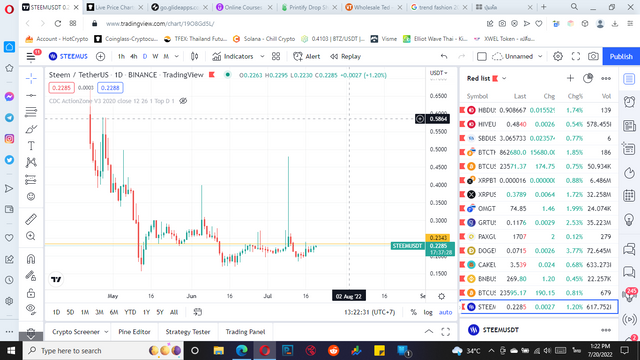The width and height of the screenshot is (640, 360).
Task: Expand the Red list watchlist dropdown
Action: [504, 78]
